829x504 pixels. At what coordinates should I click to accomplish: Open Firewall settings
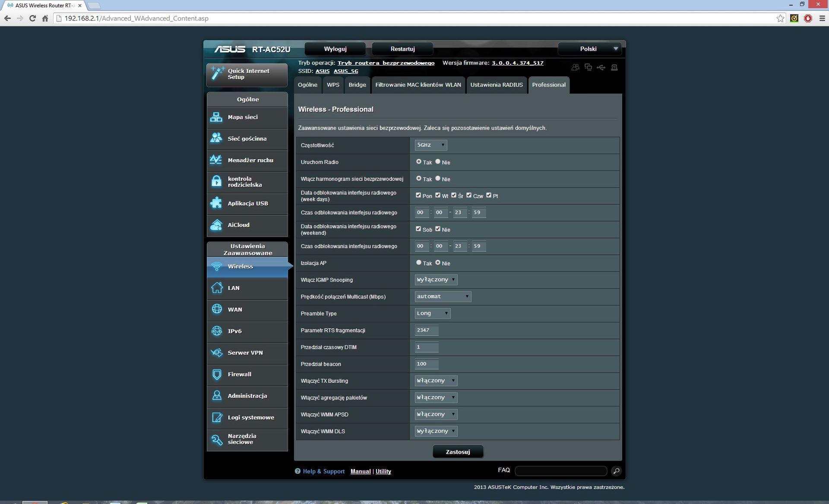pyautogui.click(x=247, y=375)
